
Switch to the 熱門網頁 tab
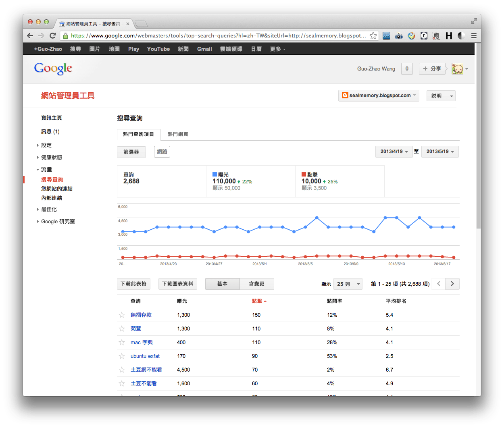178,135
